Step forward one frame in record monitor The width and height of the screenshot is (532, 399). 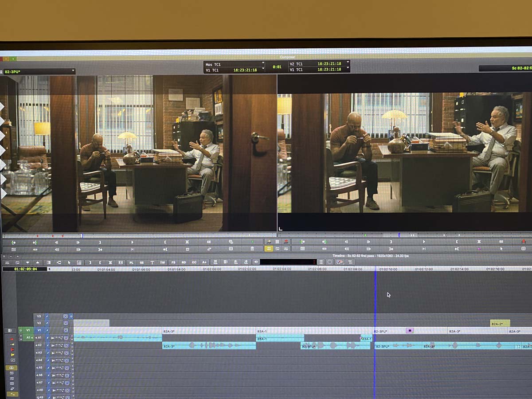click(x=368, y=242)
